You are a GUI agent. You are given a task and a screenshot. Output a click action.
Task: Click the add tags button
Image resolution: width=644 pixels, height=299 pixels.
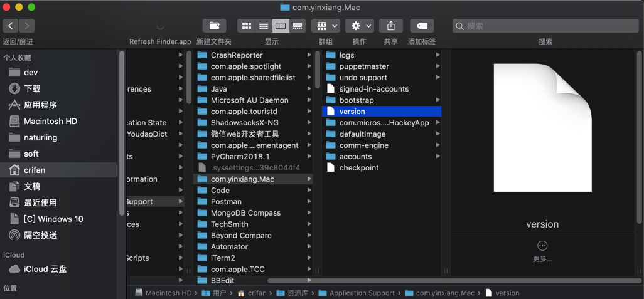[422, 26]
